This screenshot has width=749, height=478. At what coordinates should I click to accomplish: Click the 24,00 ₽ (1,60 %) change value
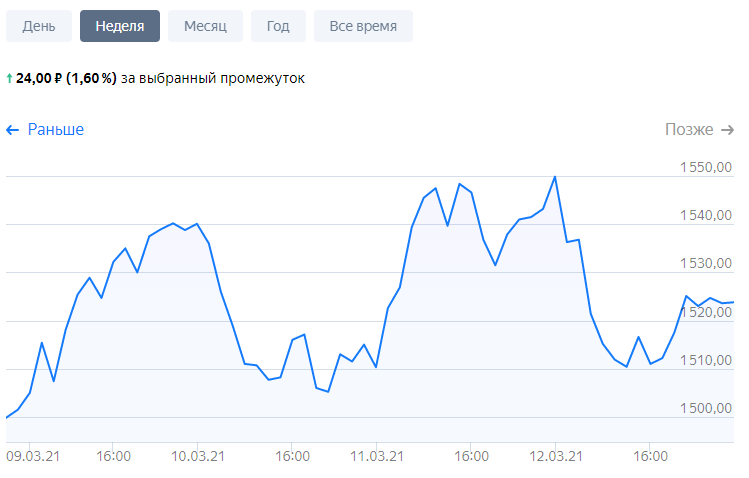click(66, 78)
